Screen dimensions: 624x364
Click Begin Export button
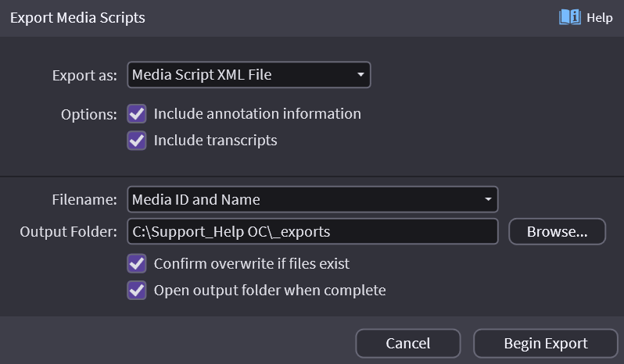click(x=545, y=344)
